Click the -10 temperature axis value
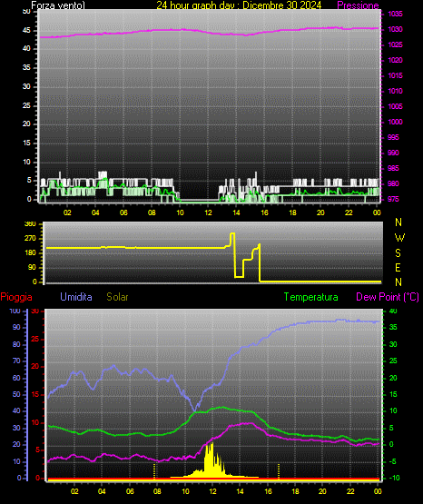Screen dimensions: 423x504 [x=395, y=478]
